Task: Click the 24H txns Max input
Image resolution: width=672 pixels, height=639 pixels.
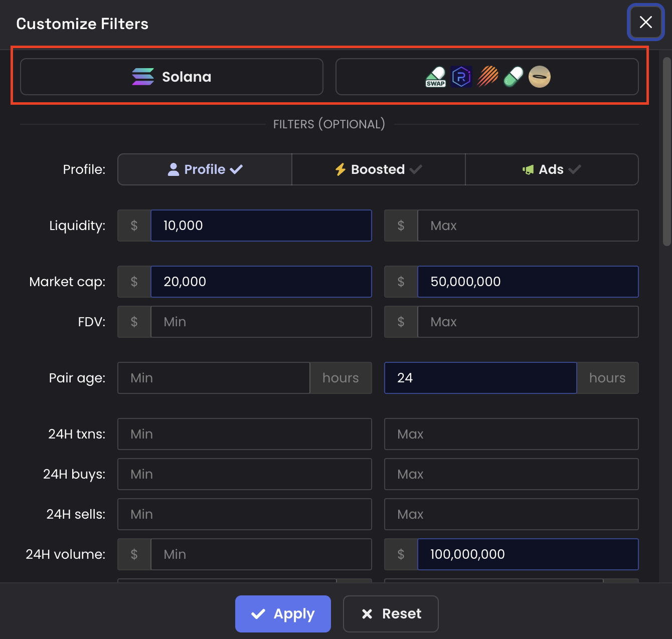Action: tap(511, 434)
